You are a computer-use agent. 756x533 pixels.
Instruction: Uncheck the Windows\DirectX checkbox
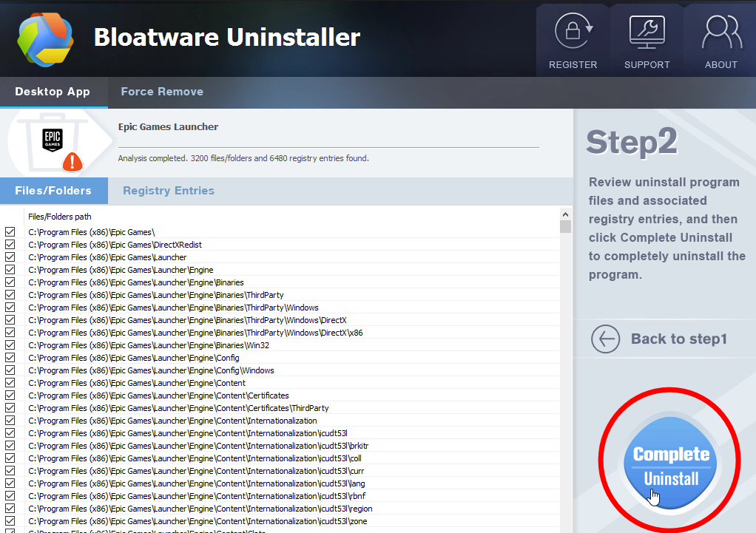pyautogui.click(x=10, y=319)
